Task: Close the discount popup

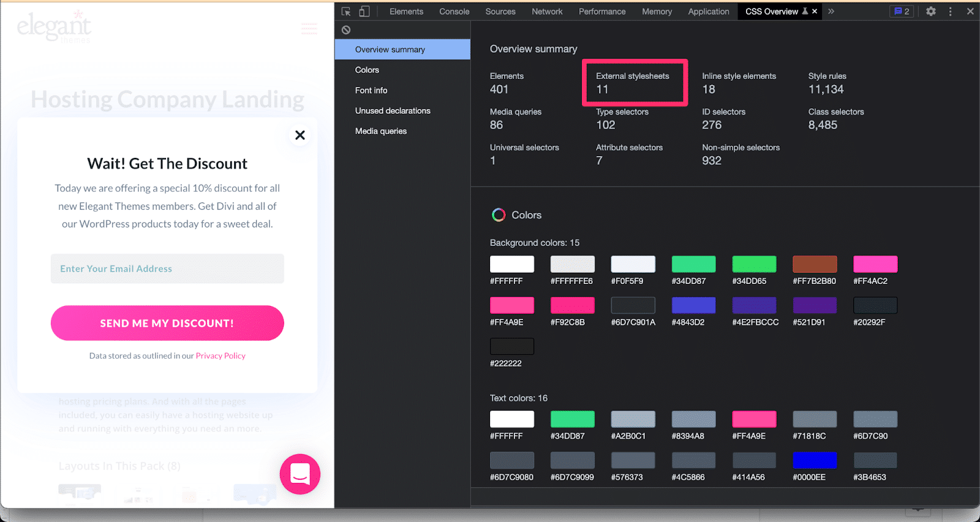Action: 300,135
